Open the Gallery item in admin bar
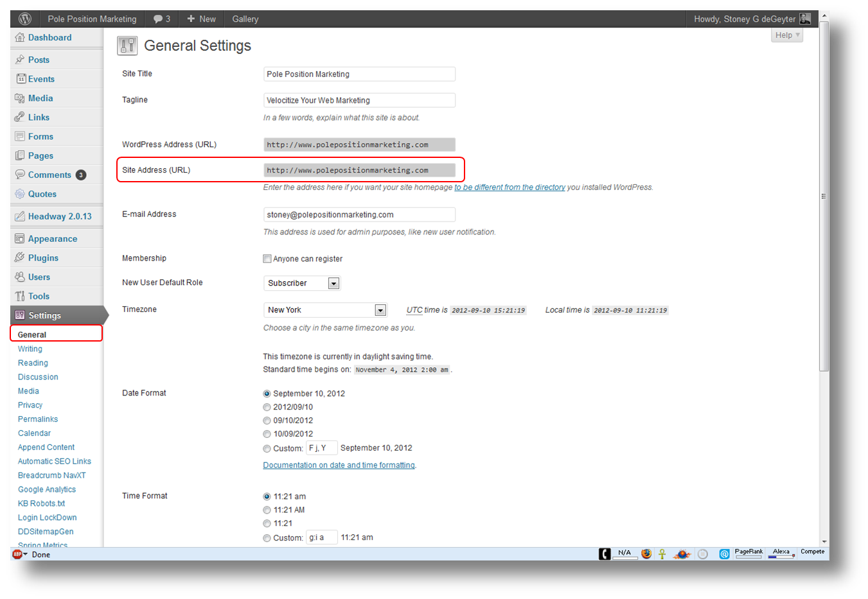 (x=245, y=19)
